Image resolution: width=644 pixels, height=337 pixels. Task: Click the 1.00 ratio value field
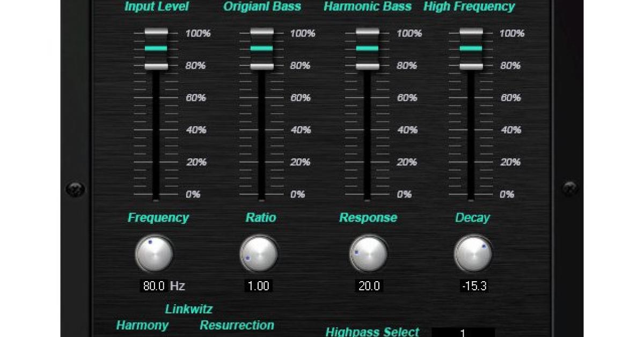(x=259, y=285)
